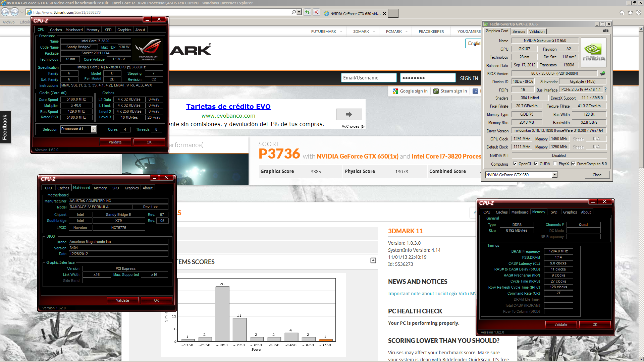Click the Republic of Gamers logo in CPU-Z
Viewport: 644px width, 362px height.
[148, 50]
